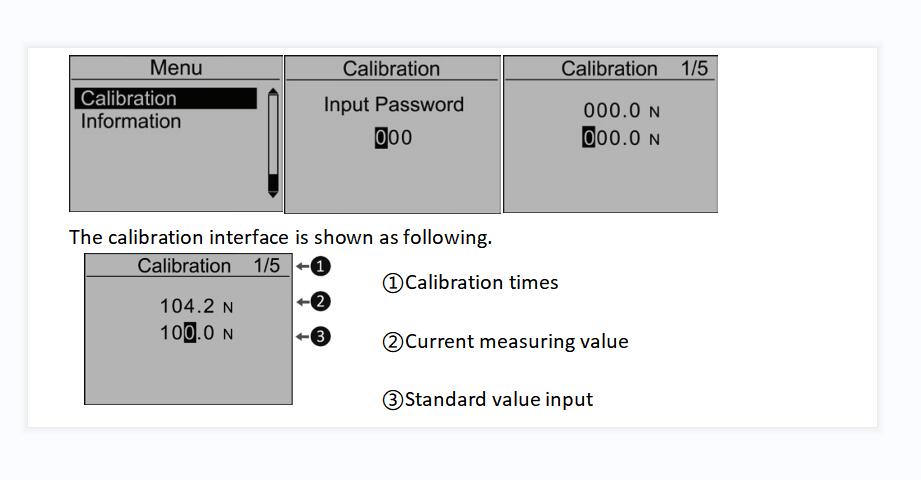Click the highlighted digit in lower 000.0 N
The image size is (921, 480).
click(x=589, y=138)
